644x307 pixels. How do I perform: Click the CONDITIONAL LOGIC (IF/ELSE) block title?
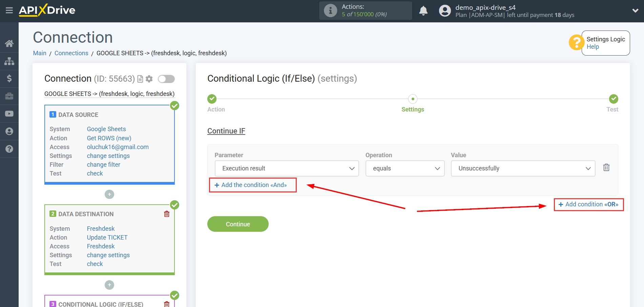coord(101,304)
